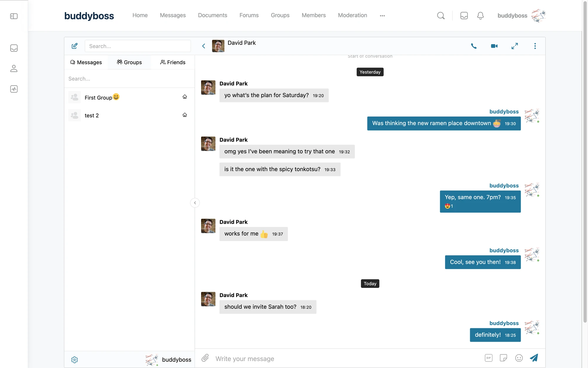Open the sticker picker
This screenshot has height=368, width=588.
point(503,358)
